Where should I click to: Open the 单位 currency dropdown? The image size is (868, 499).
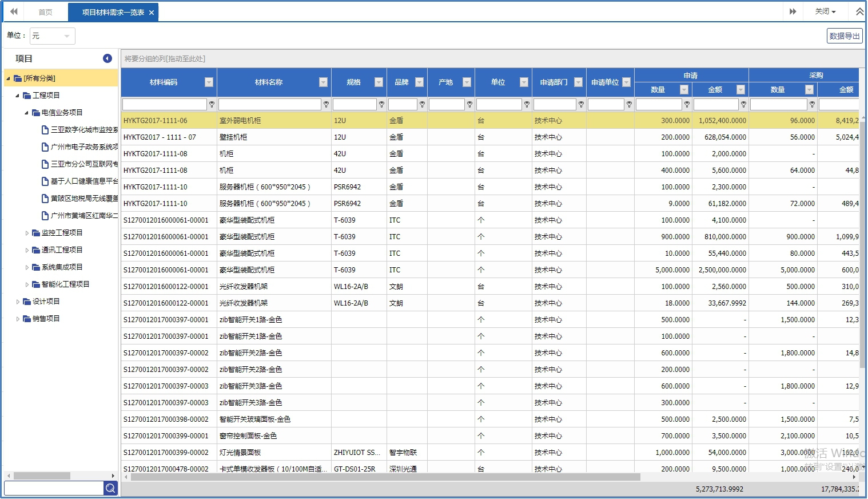(x=53, y=36)
